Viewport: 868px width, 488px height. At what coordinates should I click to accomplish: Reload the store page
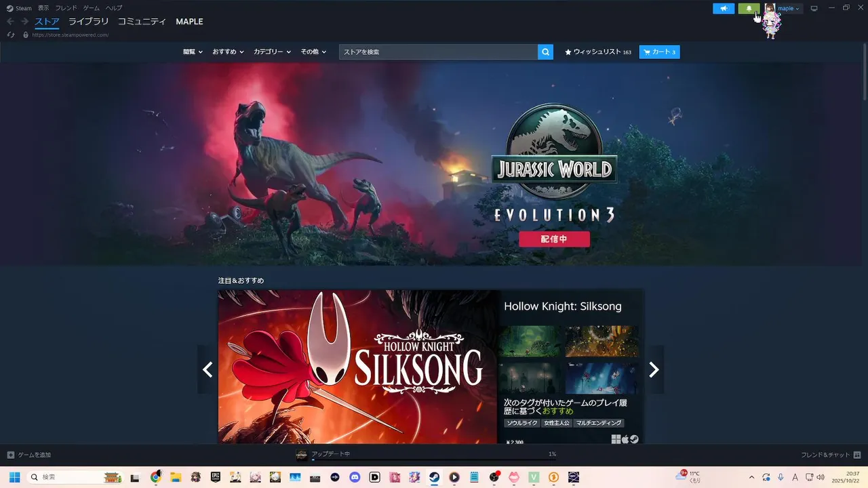pyautogui.click(x=11, y=35)
